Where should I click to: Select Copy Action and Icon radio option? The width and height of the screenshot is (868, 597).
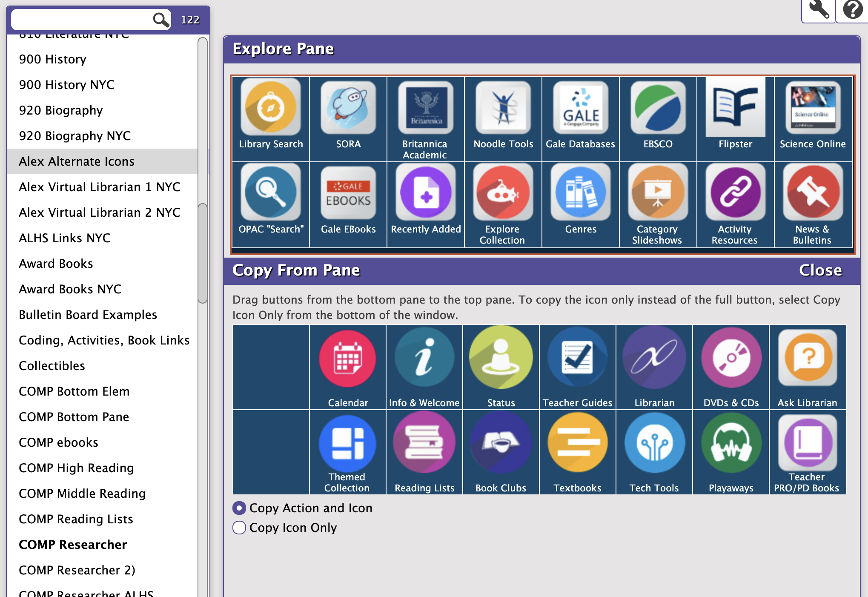239,508
